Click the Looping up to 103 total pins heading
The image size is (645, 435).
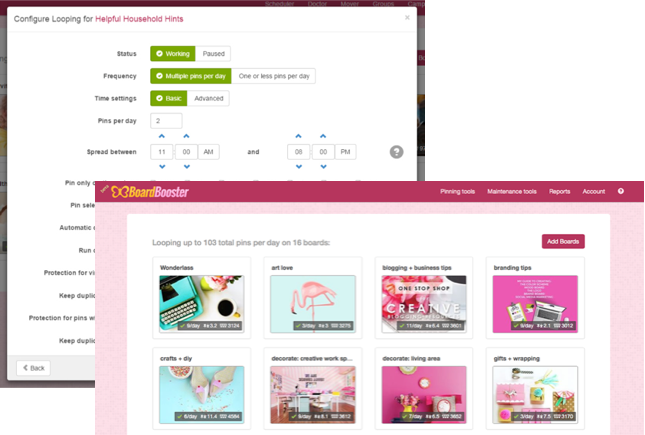click(241, 243)
